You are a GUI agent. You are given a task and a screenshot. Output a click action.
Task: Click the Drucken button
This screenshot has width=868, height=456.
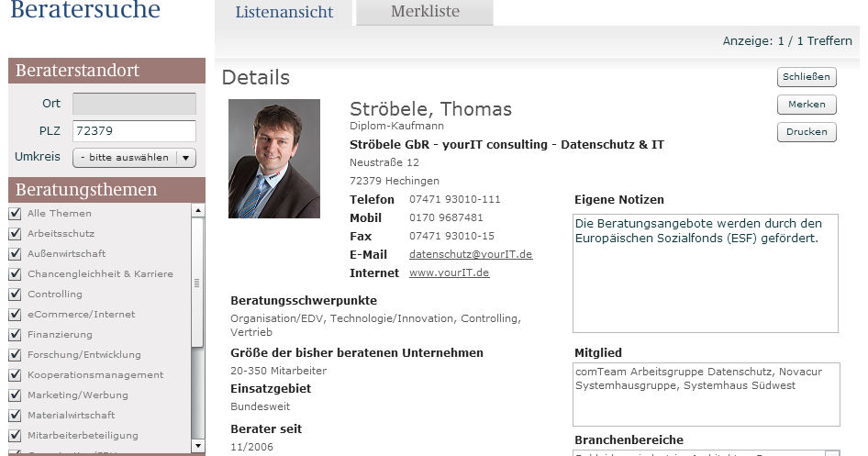tap(807, 132)
